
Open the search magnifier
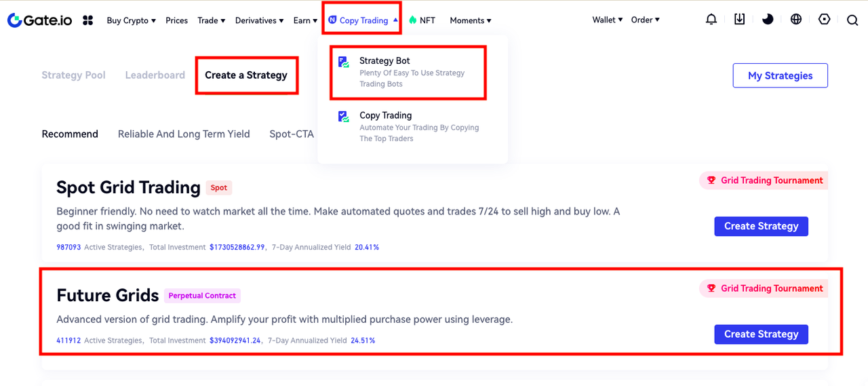coord(852,20)
